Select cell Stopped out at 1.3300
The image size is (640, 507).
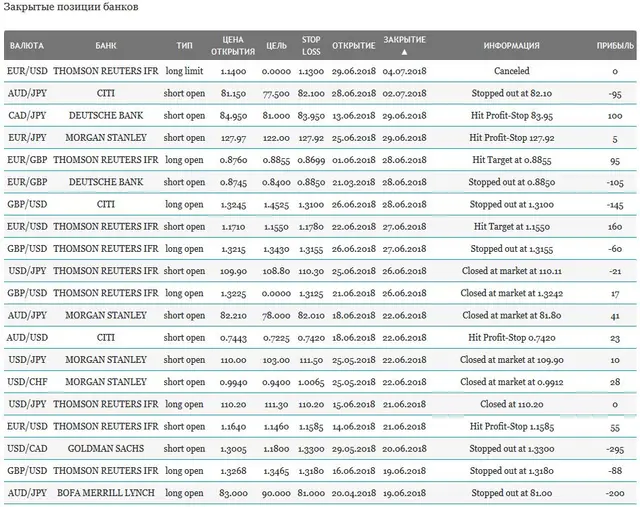tap(511, 449)
